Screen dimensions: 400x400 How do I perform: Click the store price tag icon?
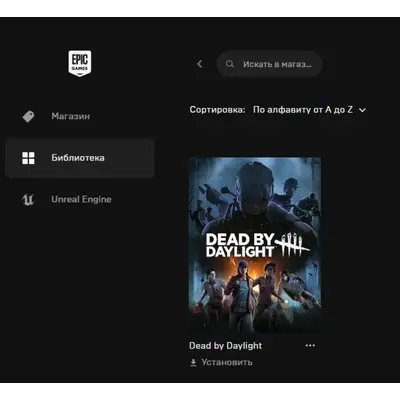[x=28, y=116]
